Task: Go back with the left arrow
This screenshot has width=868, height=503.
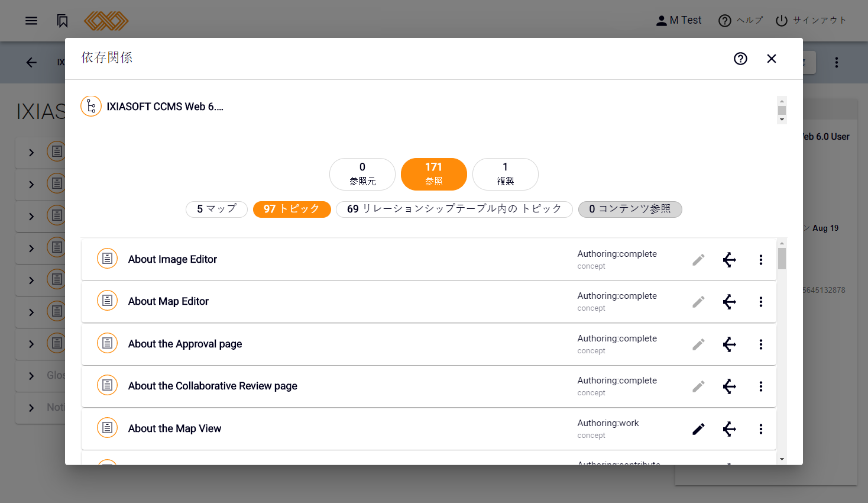Action: 31,62
